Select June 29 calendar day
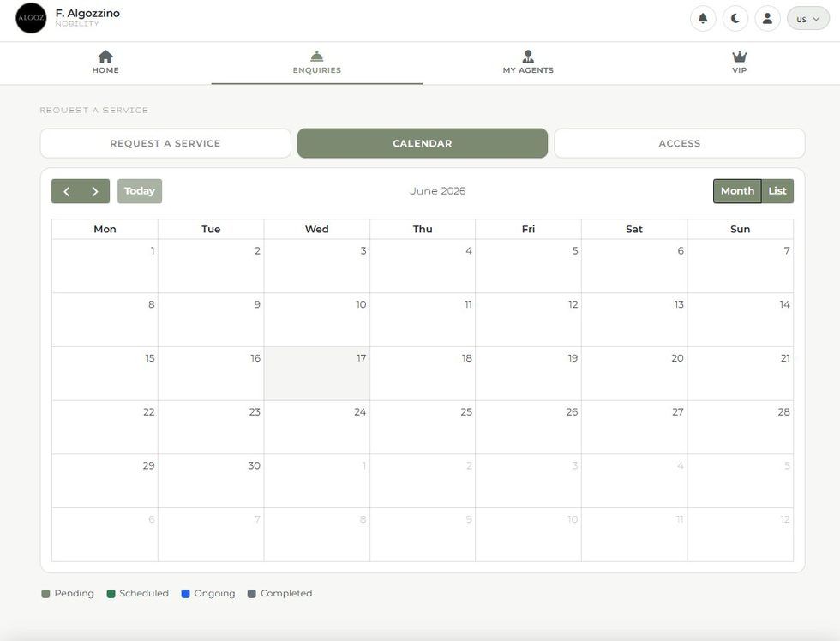This screenshot has height=641, width=840. 105,481
